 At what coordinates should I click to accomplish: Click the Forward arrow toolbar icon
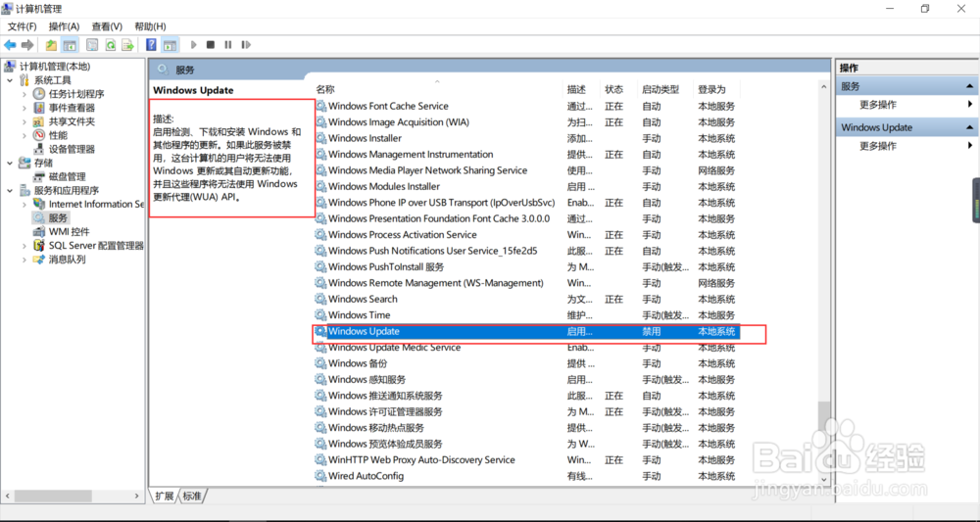click(x=27, y=45)
